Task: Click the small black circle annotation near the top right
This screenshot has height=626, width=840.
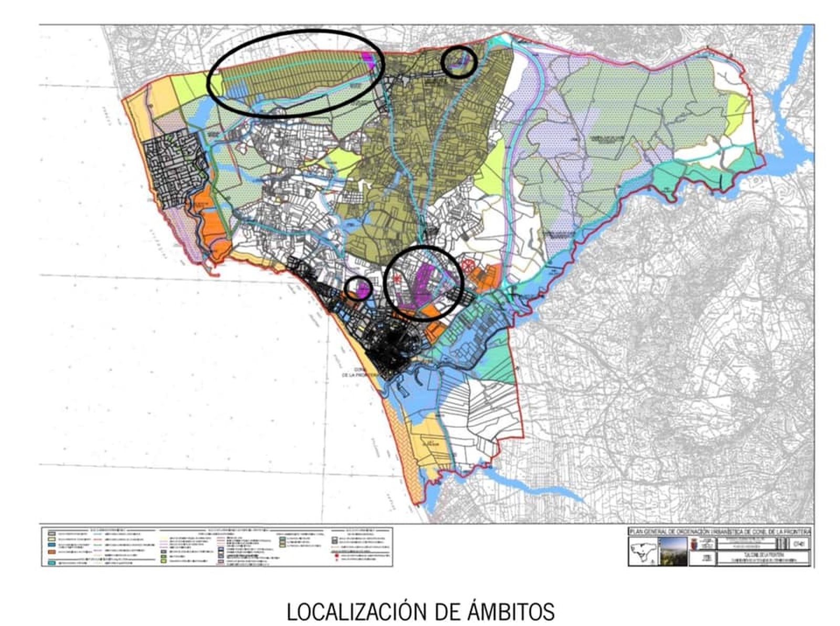Action: pyautogui.click(x=459, y=63)
